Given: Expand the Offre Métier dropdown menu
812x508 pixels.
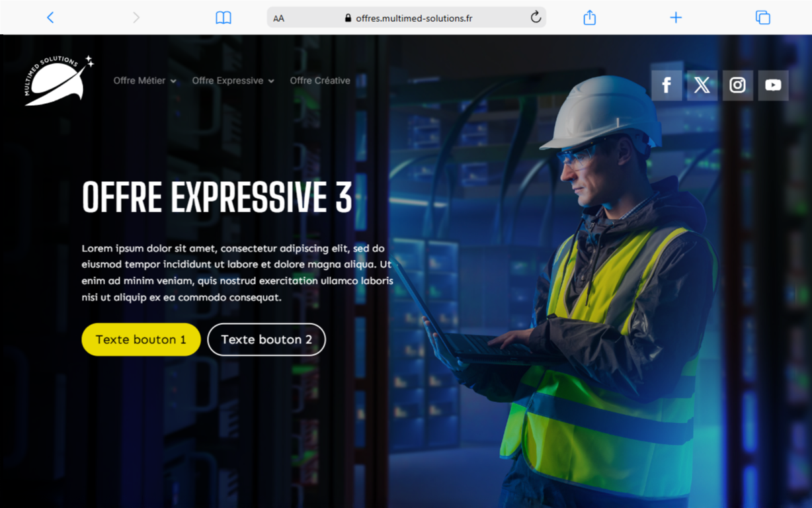Looking at the screenshot, I should [x=145, y=81].
